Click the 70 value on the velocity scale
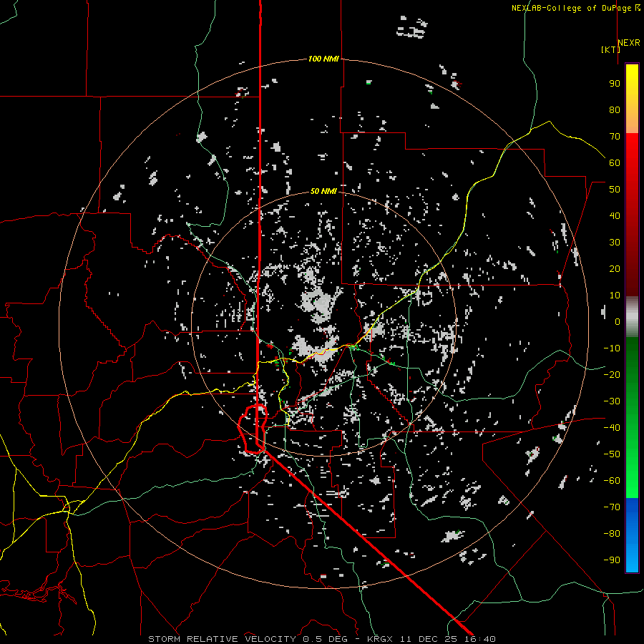This screenshot has width=644, height=644. (615, 137)
